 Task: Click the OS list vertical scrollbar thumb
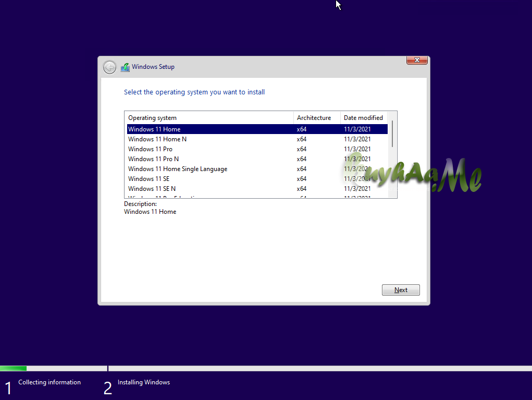[392, 134]
